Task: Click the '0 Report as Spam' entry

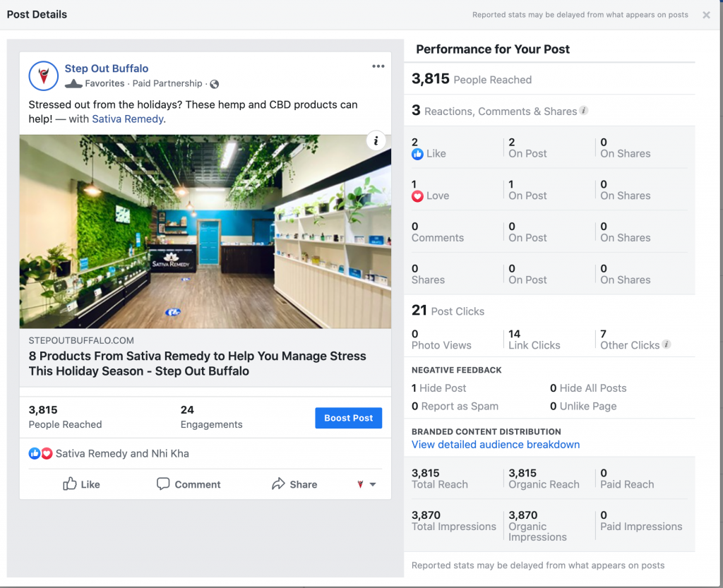Action: pyautogui.click(x=455, y=406)
